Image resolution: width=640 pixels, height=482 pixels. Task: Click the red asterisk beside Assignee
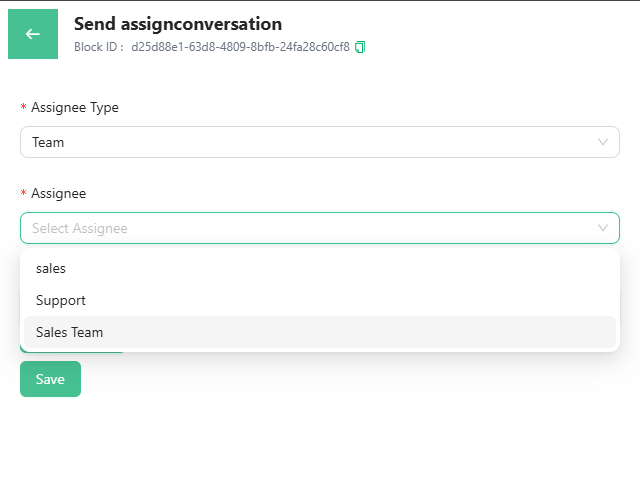coord(23,194)
